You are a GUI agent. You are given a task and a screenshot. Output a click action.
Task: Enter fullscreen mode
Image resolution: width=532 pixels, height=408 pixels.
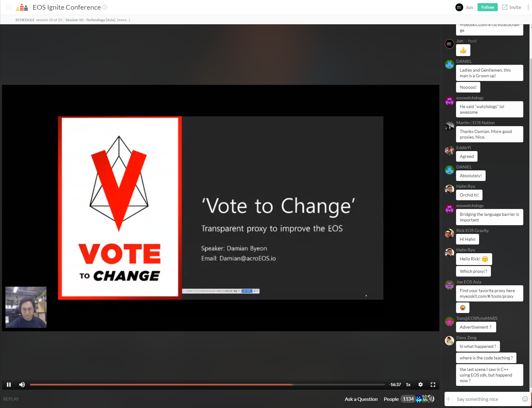click(x=433, y=385)
